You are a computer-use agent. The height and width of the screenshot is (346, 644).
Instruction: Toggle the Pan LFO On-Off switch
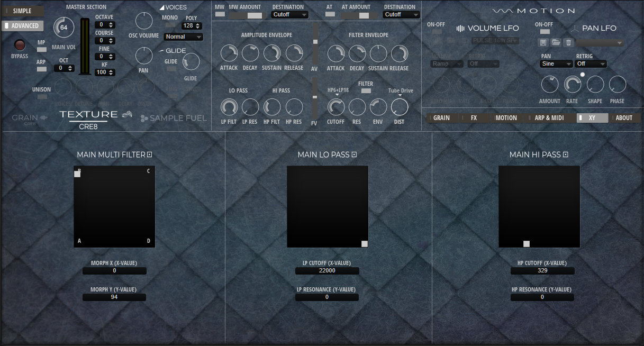[545, 32]
